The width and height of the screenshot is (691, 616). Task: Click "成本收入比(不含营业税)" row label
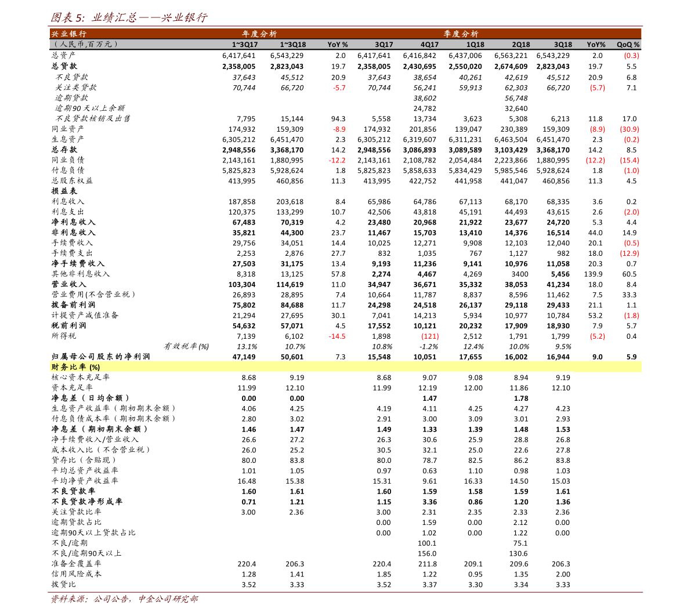pyautogui.click(x=100, y=450)
